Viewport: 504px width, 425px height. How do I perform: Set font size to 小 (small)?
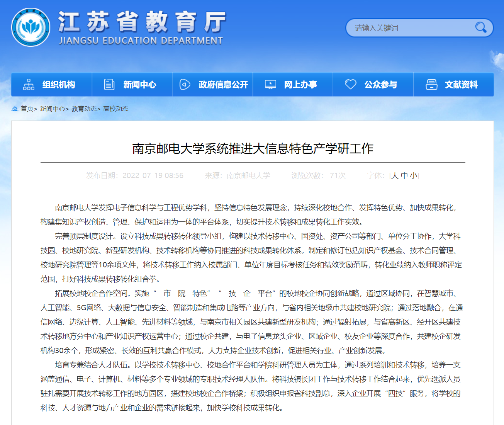[413, 176]
